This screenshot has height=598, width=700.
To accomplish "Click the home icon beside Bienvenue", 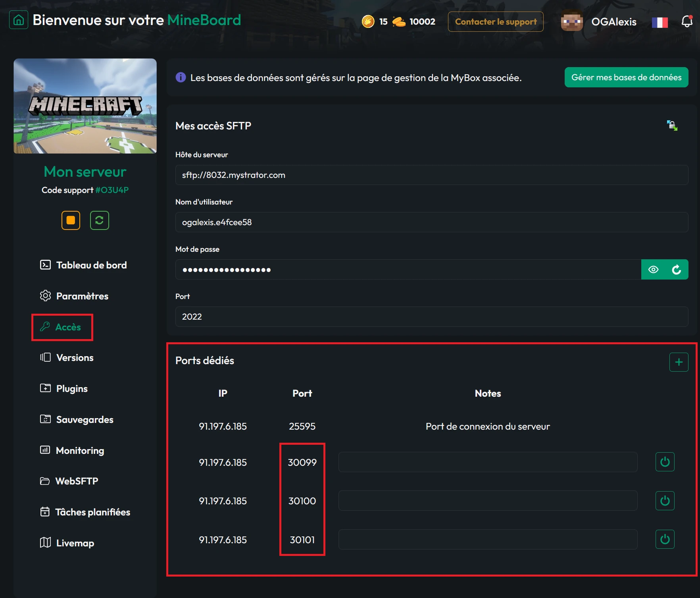I will 19,20.
